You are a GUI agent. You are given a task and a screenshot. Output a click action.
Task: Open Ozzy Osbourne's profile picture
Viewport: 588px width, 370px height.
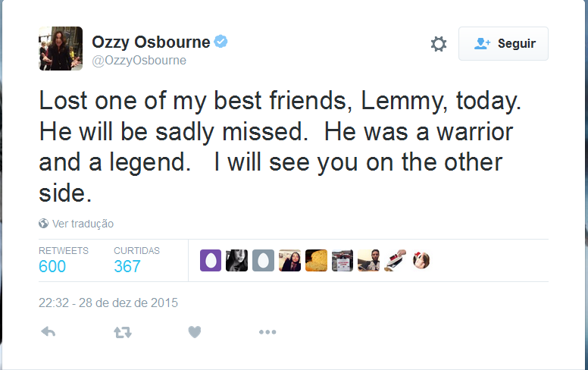[61, 48]
